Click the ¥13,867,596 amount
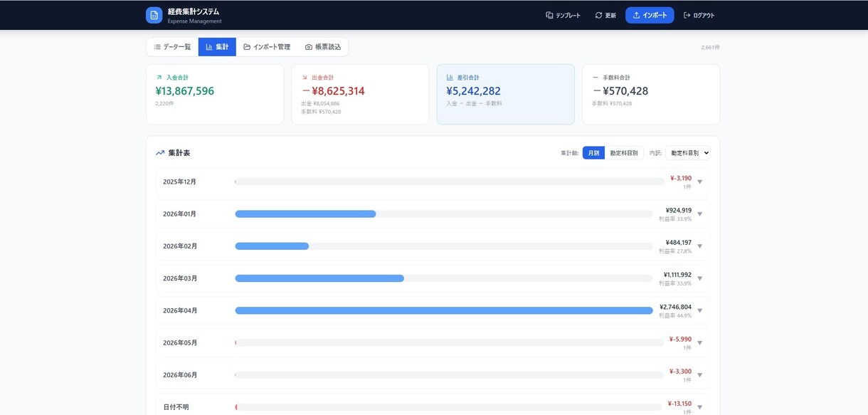Viewport: 868px width, 415px height. click(x=185, y=91)
